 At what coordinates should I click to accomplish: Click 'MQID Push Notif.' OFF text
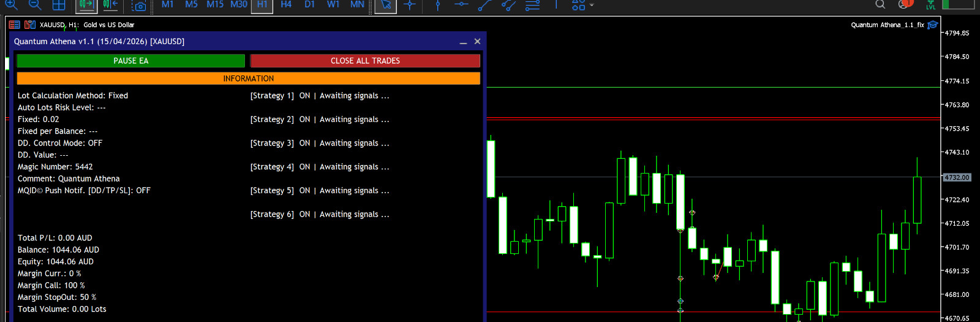tap(84, 191)
